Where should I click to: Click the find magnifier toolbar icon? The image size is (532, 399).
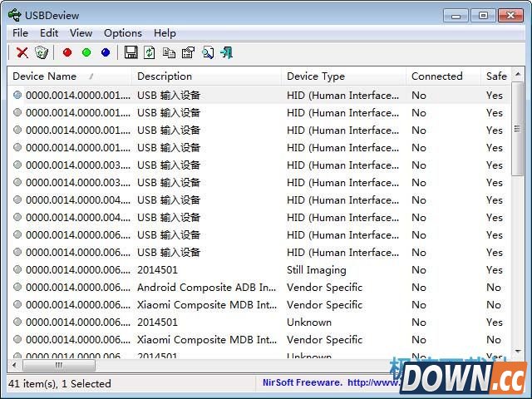pyautogui.click(x=208, y=52)
